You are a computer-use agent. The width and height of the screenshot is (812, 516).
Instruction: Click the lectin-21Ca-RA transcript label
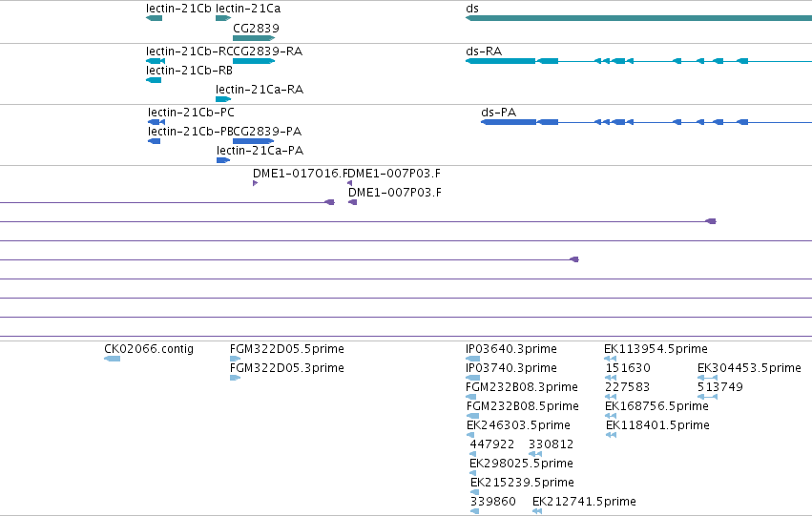pos(260,90)
